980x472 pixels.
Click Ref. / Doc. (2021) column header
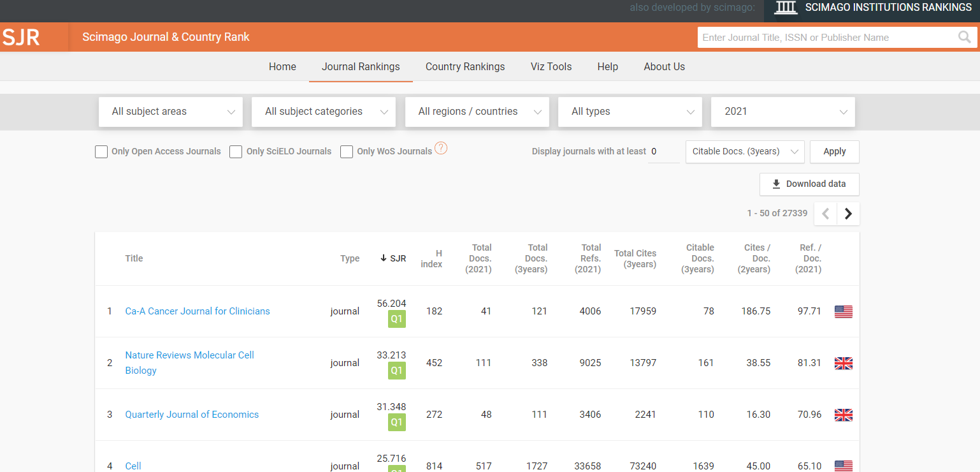tap(809, 258)
